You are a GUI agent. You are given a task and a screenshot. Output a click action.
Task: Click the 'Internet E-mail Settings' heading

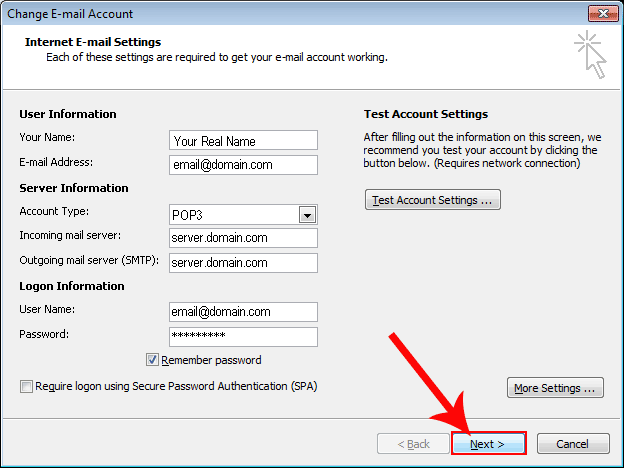[x=93, y=42]
